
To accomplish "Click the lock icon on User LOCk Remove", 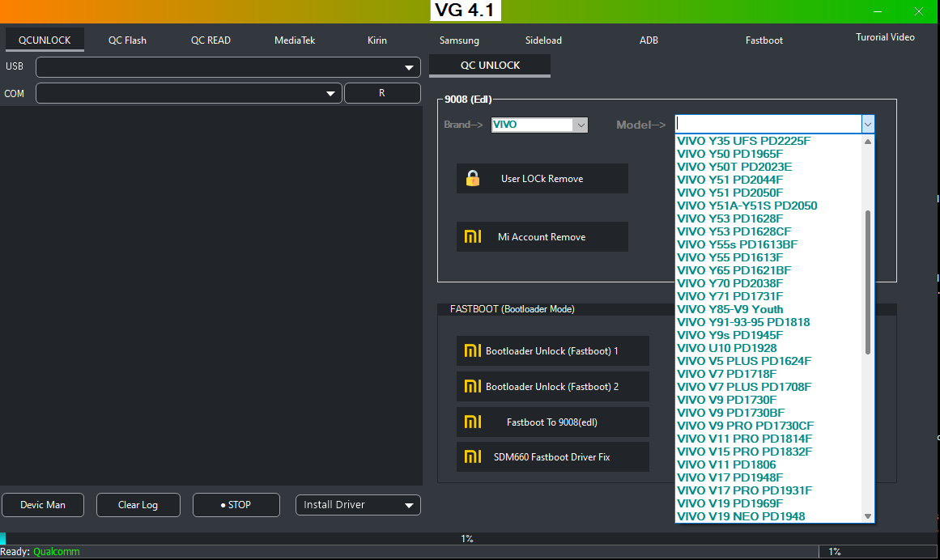I will (474, 178).
